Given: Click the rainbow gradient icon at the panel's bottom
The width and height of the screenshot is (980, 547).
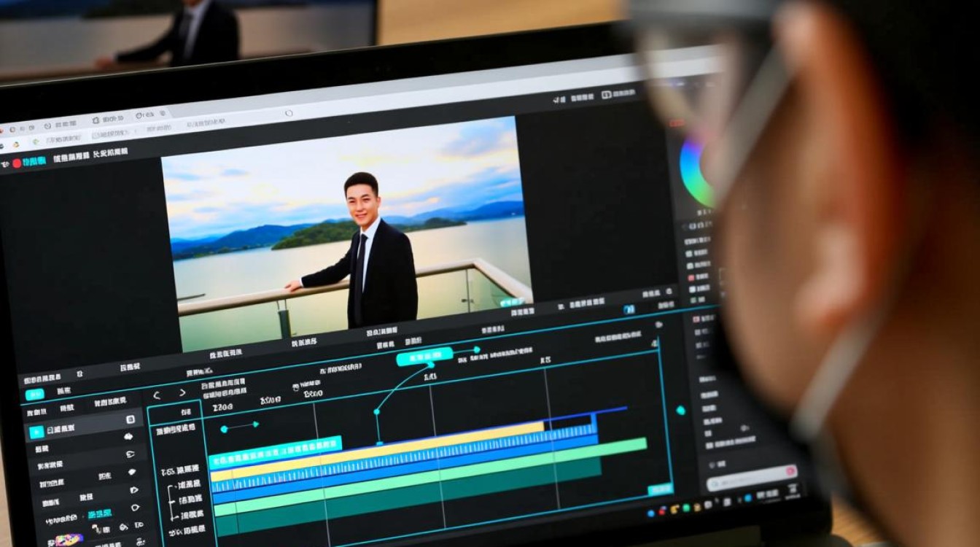Looking at the screenshot, I should [x=69, y=540].
